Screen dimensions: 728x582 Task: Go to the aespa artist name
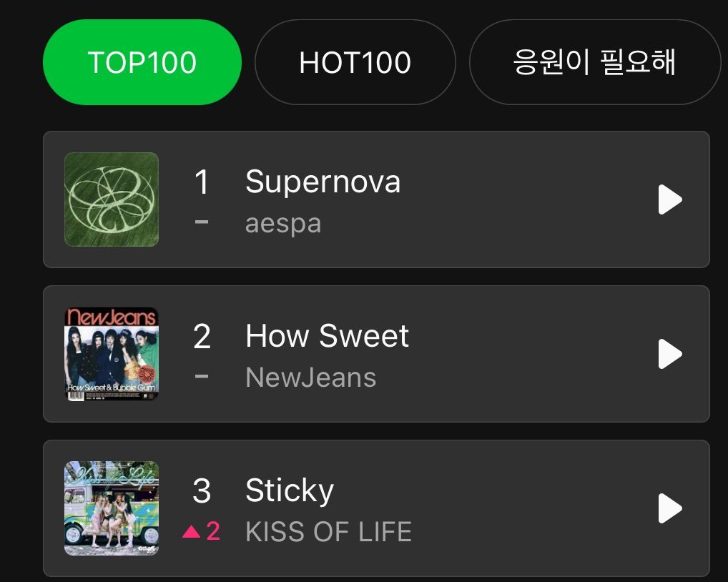pyautogui.click(x=283, y=224)
